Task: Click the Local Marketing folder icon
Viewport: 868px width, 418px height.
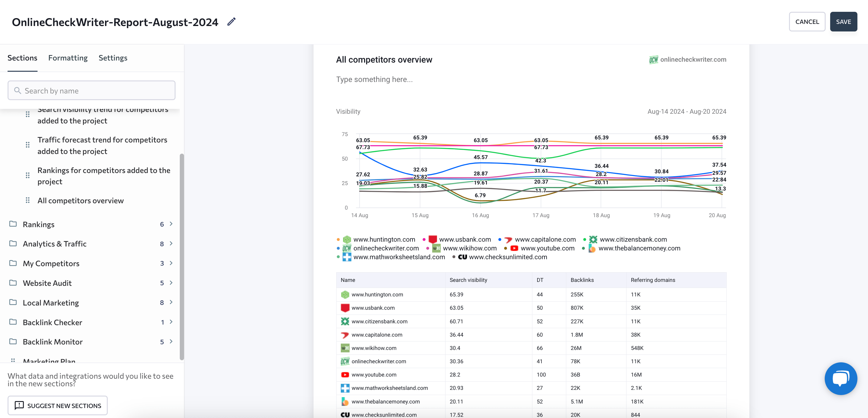Action: point(13,302)
